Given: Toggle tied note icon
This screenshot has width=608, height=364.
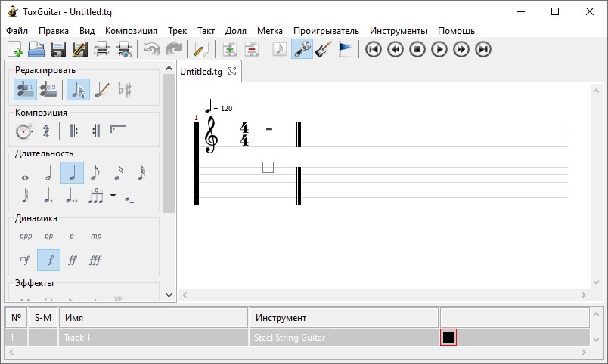Looking at the screenshot, I should [130, 196].
